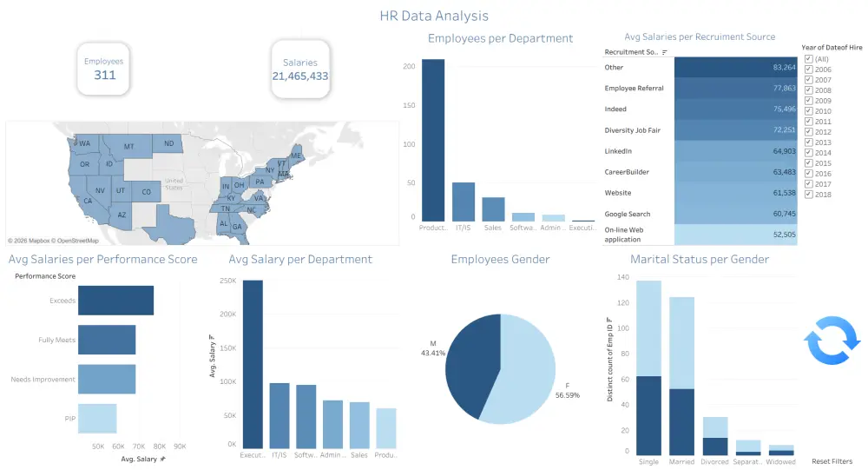This screenshot has height=470, width=868.
Task: Uncheck the 2008 hire year checkbox
Action: coord(809,90)
